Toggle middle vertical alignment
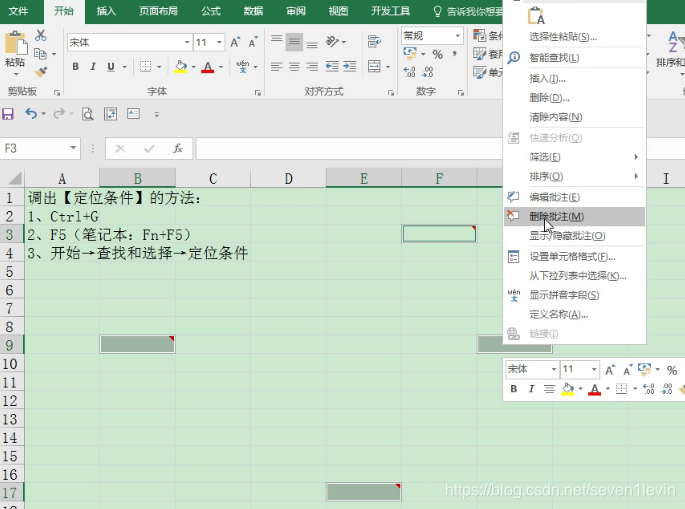The width and height of the screenshot is (685, 509). 294,42
